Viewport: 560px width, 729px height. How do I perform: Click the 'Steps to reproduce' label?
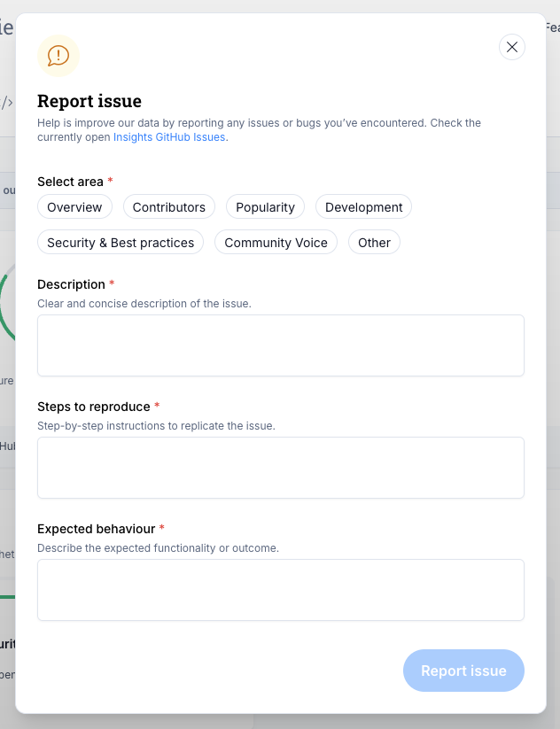pos(94,407)
